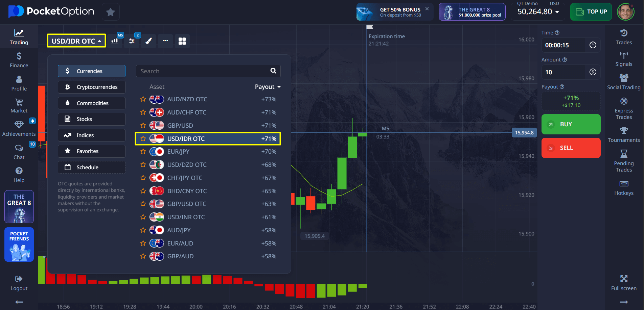The image size is (644, 310).
Task: Open Social Trading from right sidebar
Action: click(x=623, y=82)
